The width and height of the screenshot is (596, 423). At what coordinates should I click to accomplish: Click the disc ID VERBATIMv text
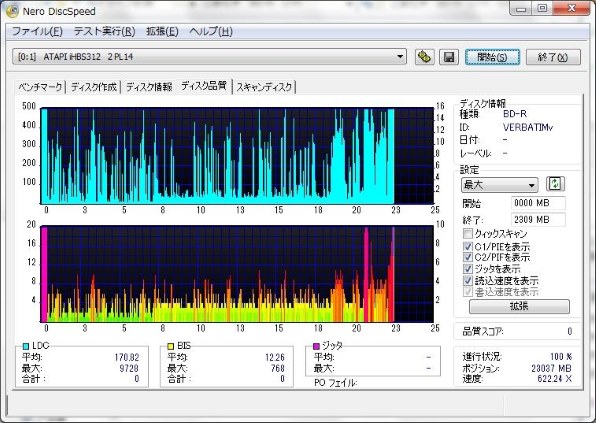coord(528,127)
